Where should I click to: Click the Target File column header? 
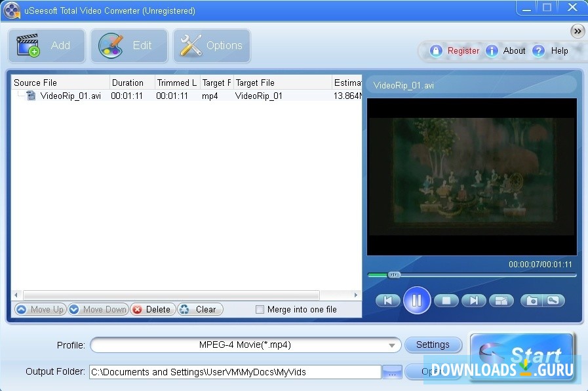click(283, 83)
